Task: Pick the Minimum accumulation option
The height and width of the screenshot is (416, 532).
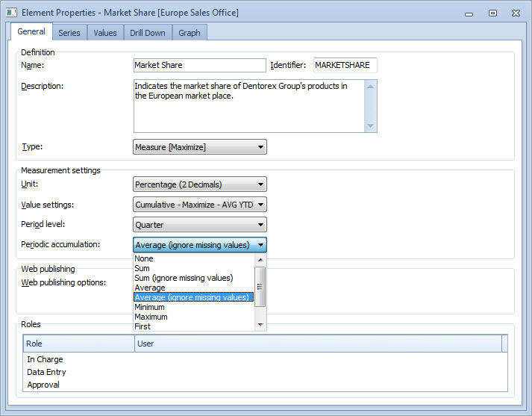Action: click(150, 307)
